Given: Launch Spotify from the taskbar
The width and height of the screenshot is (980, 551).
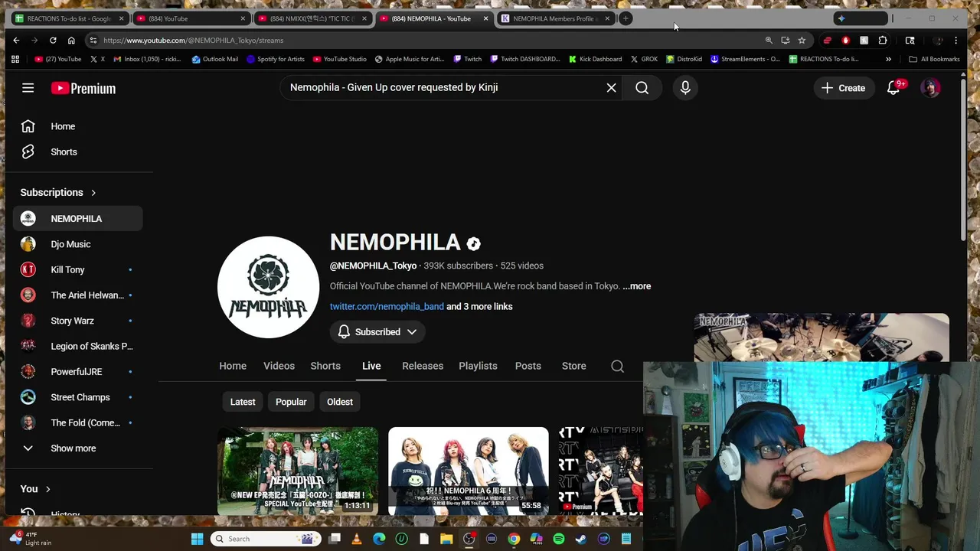Looking at the screenshot, I should tap(559, 539).
